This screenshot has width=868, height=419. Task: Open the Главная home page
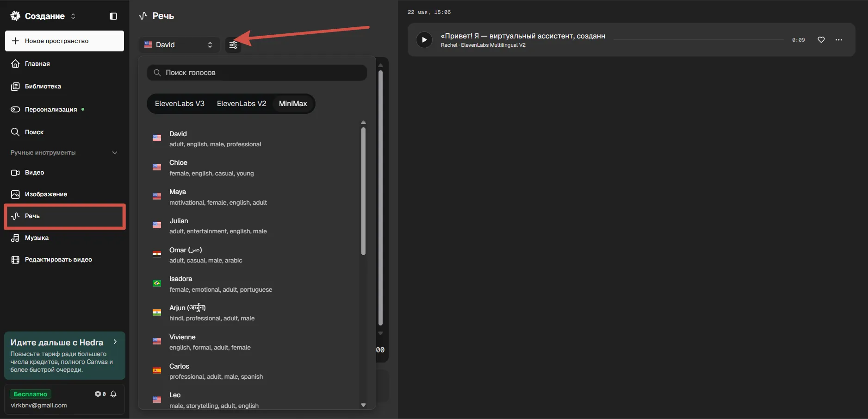click(64, 63)
